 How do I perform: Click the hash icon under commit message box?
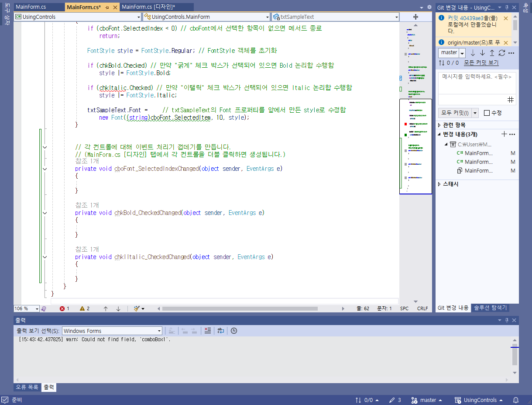[x=511, y=100]
